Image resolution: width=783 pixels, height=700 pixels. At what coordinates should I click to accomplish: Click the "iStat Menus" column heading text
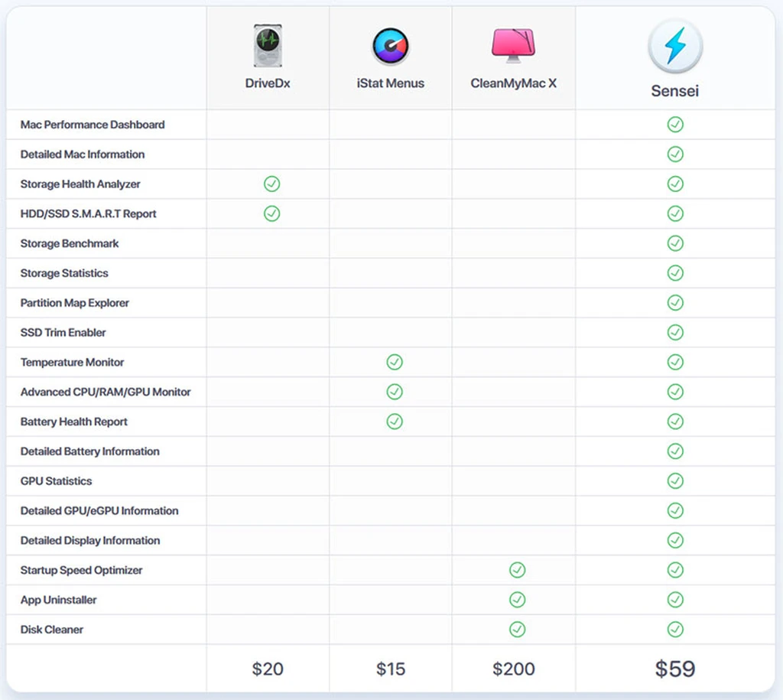click(x=391, y=83)
